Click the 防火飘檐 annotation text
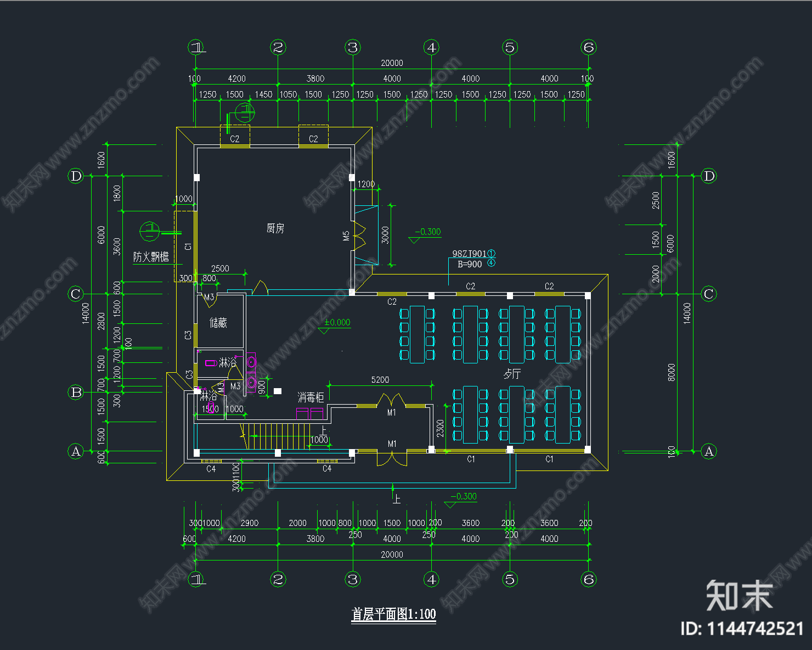The image size is (812, 650). click(151, 256)
